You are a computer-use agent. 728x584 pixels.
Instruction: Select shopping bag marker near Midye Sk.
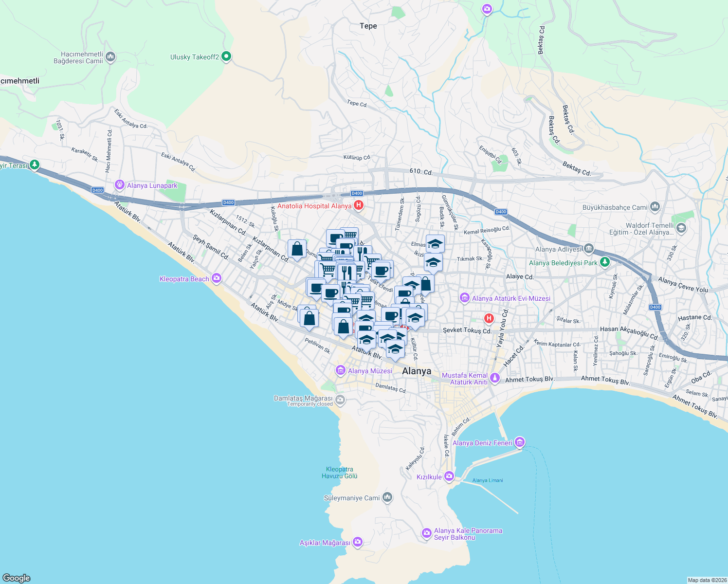point(309,319)
